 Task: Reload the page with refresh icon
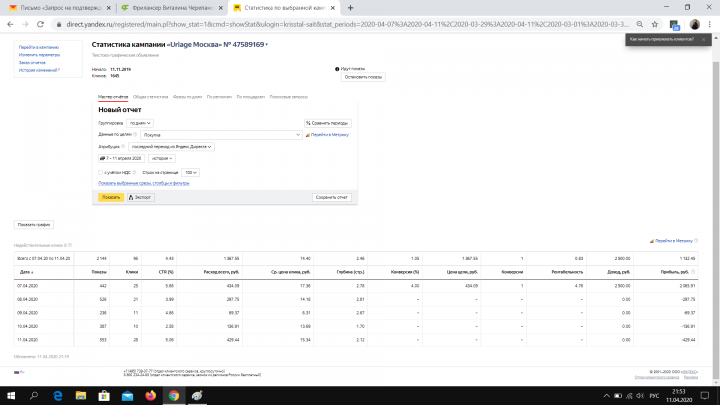pyautogui.click(x=40, y=24)
